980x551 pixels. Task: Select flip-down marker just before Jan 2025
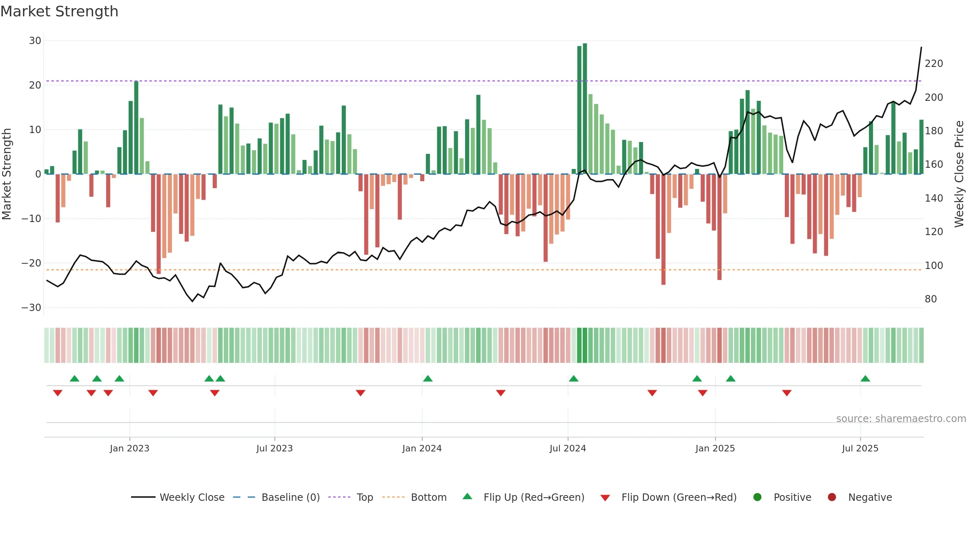pyautogui.click(x=703, y=393)
